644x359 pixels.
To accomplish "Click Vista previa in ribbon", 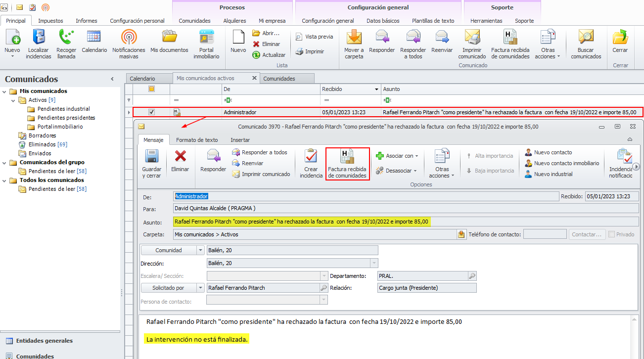I will pos(315,37).
